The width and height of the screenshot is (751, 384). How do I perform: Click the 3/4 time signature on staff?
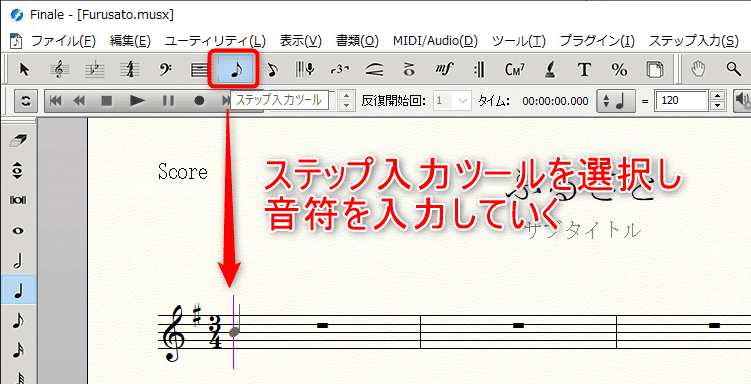216,332
